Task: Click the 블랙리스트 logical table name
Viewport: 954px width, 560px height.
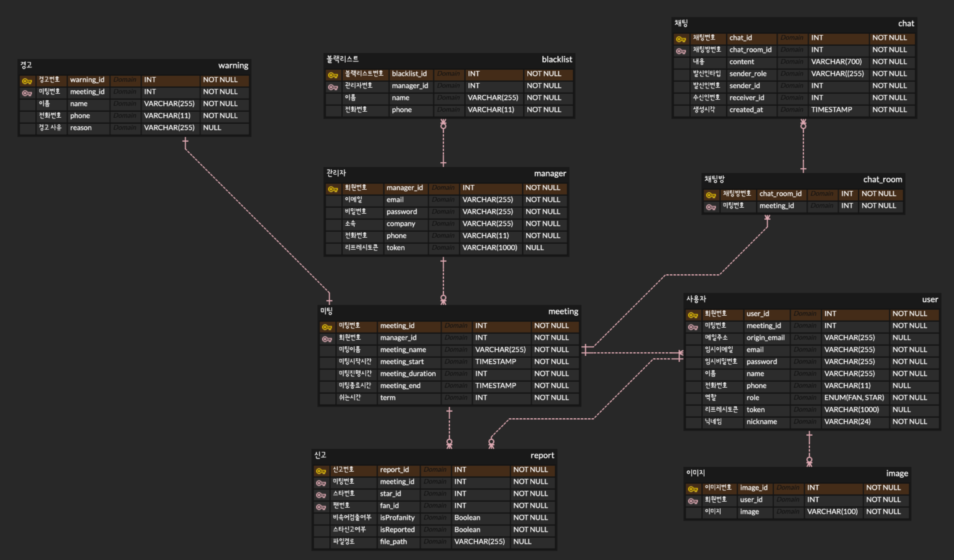Action: 343,59
